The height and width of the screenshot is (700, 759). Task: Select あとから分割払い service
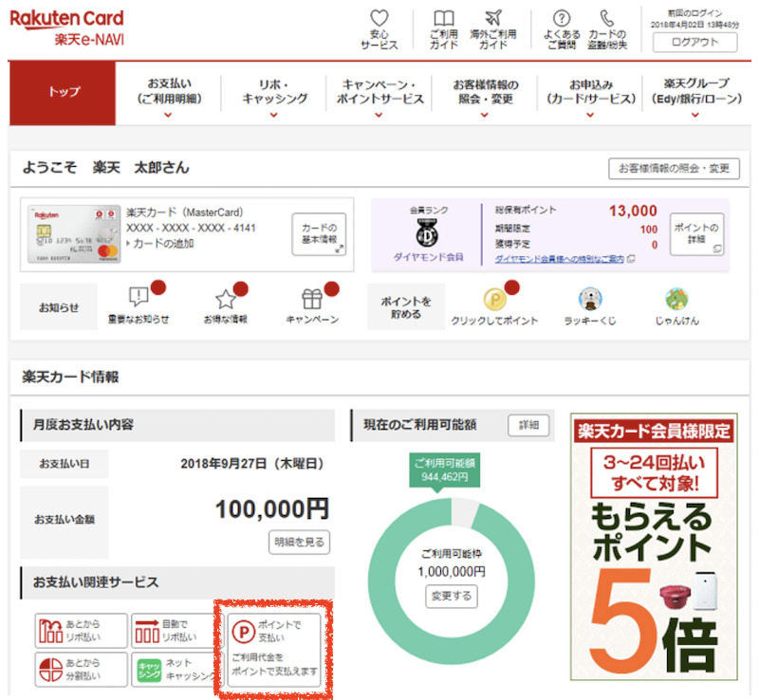pos(82,669)
